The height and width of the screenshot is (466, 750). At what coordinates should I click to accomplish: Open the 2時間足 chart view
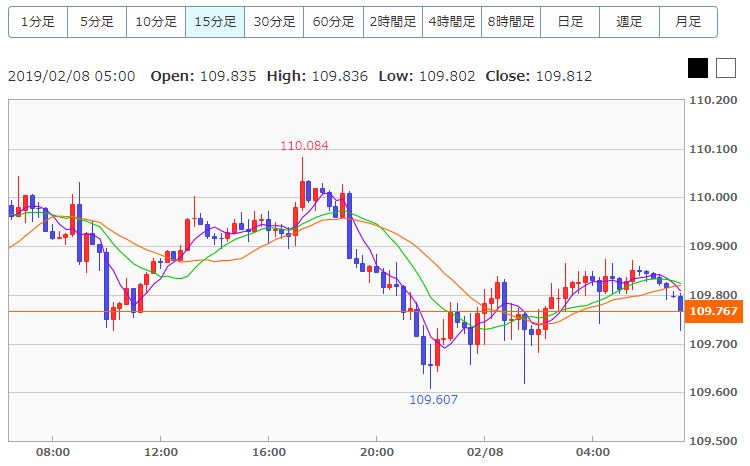pos(393,22)
